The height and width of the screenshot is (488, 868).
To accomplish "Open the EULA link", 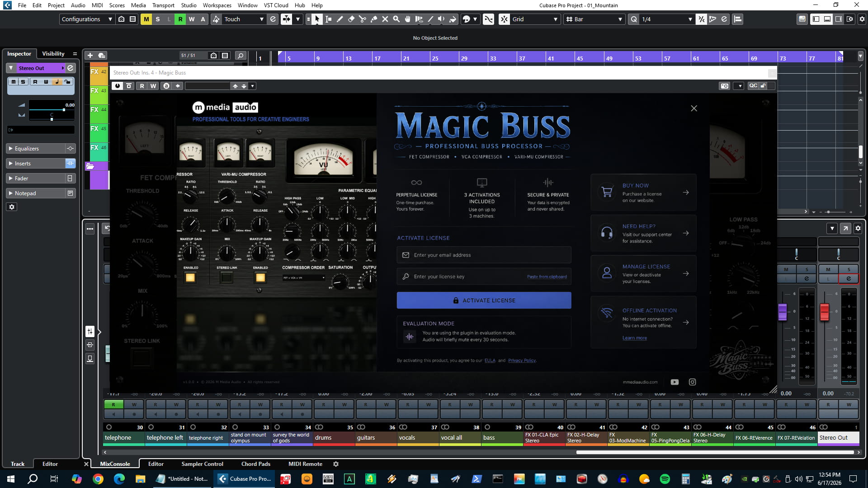I will coord(490,361).
